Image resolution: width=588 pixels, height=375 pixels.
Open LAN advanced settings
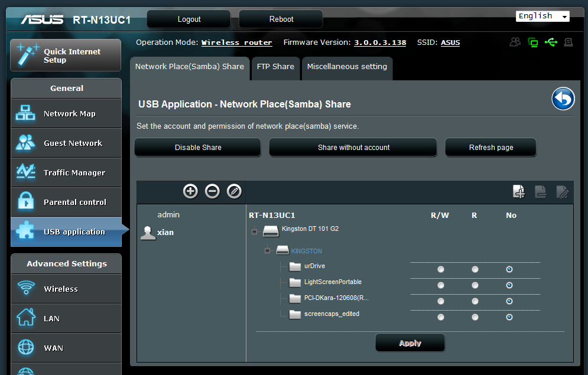66,318
